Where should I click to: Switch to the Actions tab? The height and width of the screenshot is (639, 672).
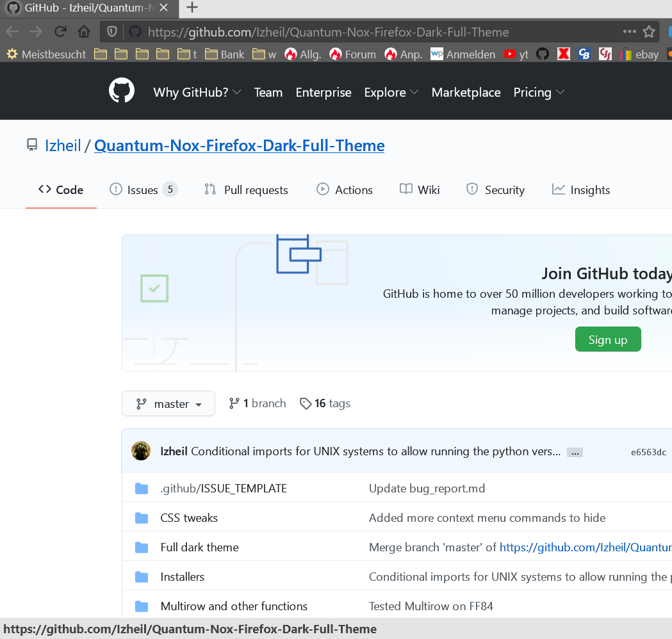click(345, 190)
